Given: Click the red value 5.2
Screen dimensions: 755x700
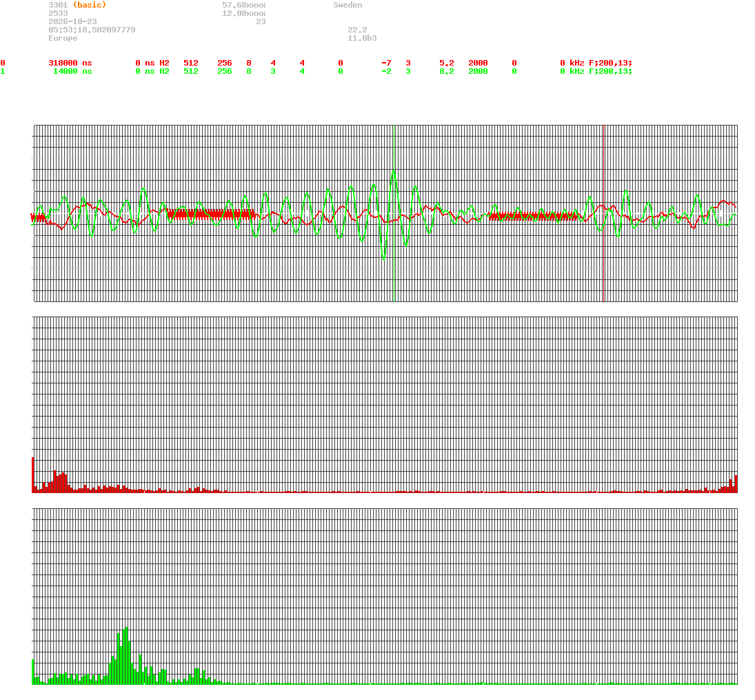Looking at the screenshot, I should (x=446, y=63).
